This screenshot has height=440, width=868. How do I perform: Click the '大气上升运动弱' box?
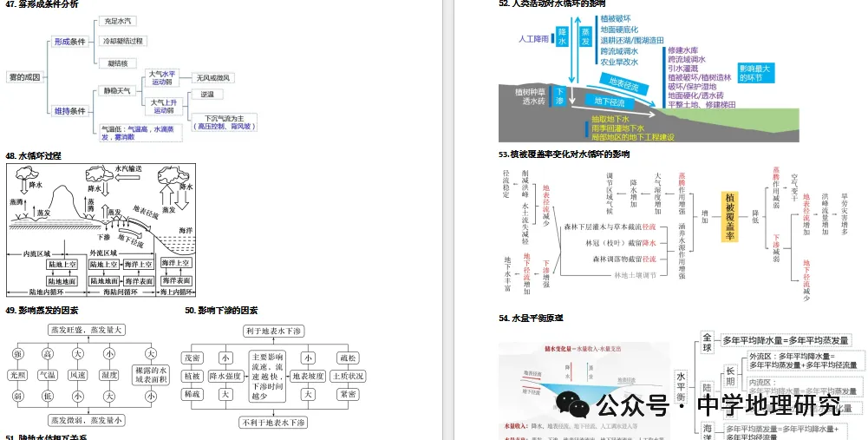[x=164, y=107]
